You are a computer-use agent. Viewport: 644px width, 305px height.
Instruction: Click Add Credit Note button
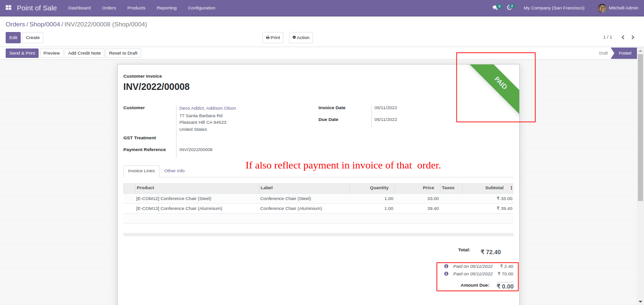click(84, 53)
